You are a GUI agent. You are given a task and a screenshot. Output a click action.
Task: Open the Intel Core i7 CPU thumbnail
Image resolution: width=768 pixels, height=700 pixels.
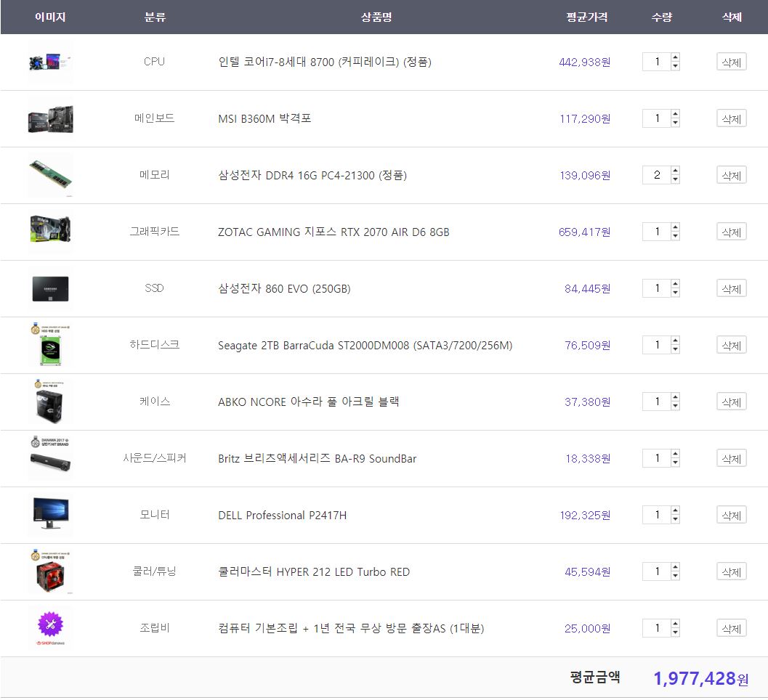click(x=50, y=62)
